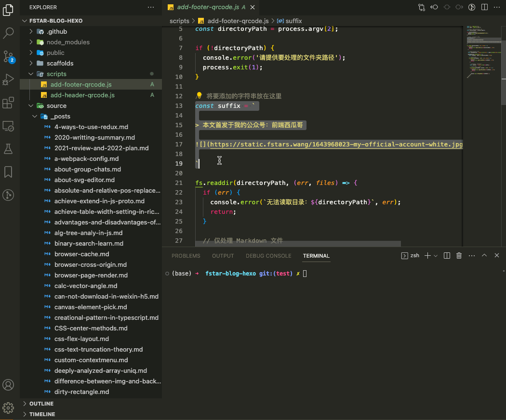Open the Run and Debug view
This screenshot has width=506, height=420.
[8, 79]
